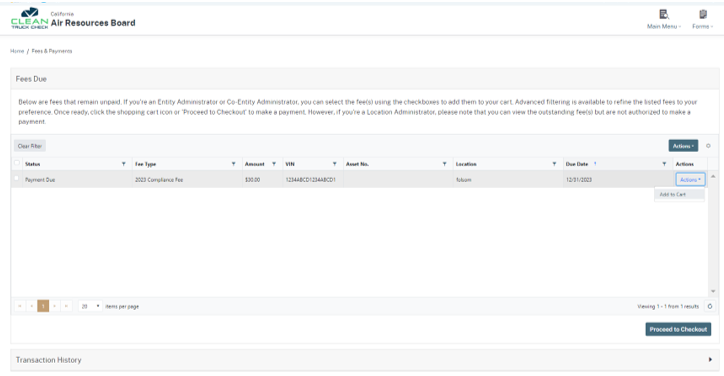
Task: Open items per page dropdown
Action: (x=90, y=306)
